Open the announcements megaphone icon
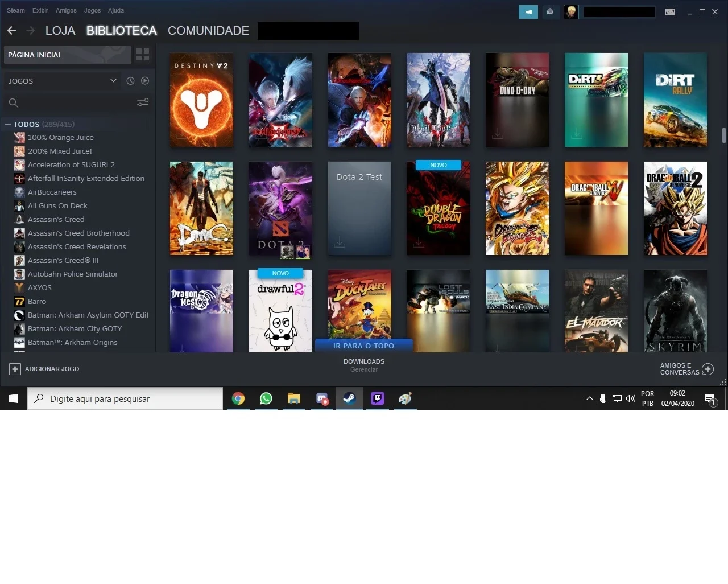728x584 pixels. point(528,11)
